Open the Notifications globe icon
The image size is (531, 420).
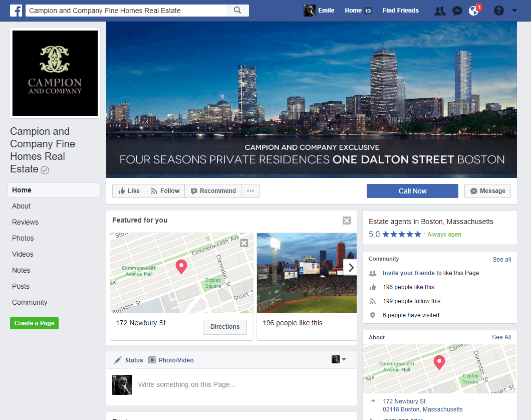[474, 11]
